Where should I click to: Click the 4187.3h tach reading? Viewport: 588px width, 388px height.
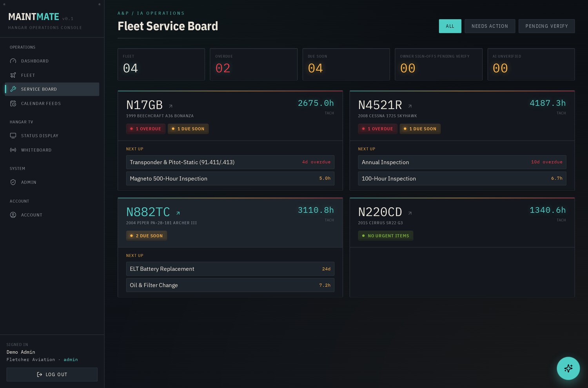coord(548,103)
